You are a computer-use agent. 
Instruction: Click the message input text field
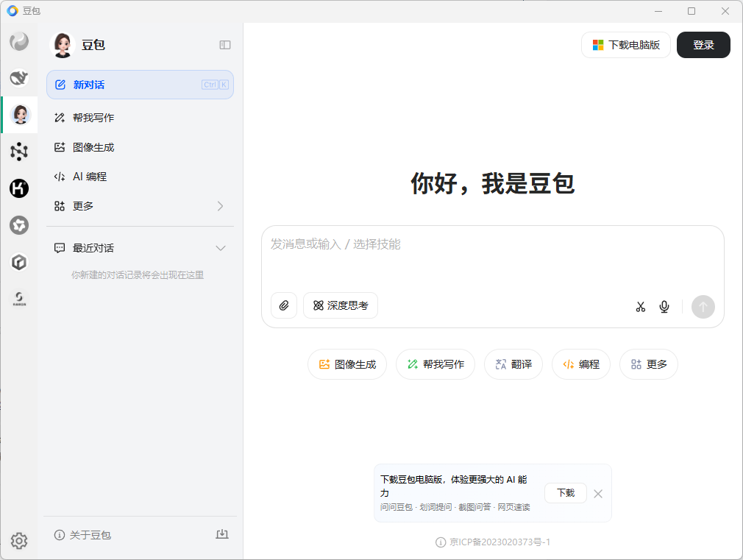pyautogui.click(x=491, y=258)
